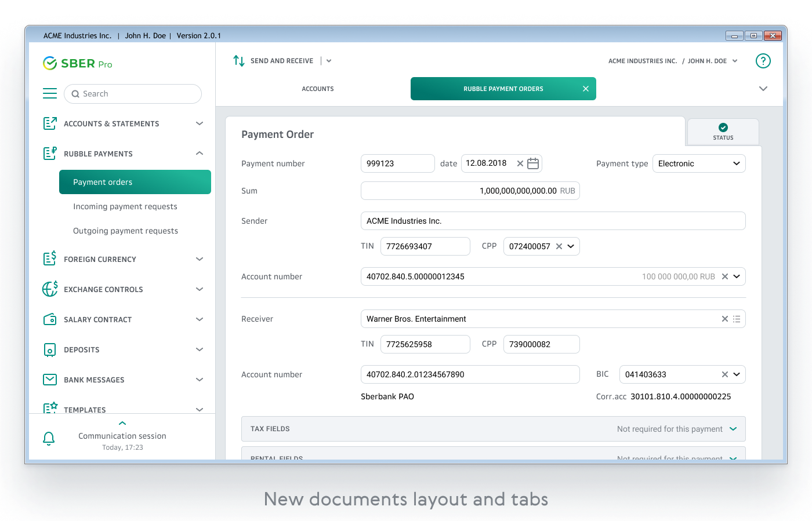Click the help question mark icon
812x521 pixels.
pos(763,61)
